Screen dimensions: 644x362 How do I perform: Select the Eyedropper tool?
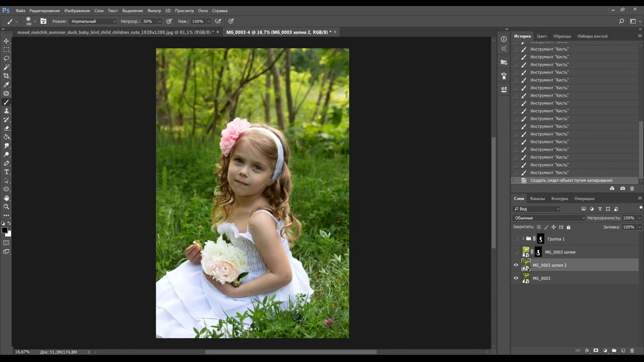[7, 84]
